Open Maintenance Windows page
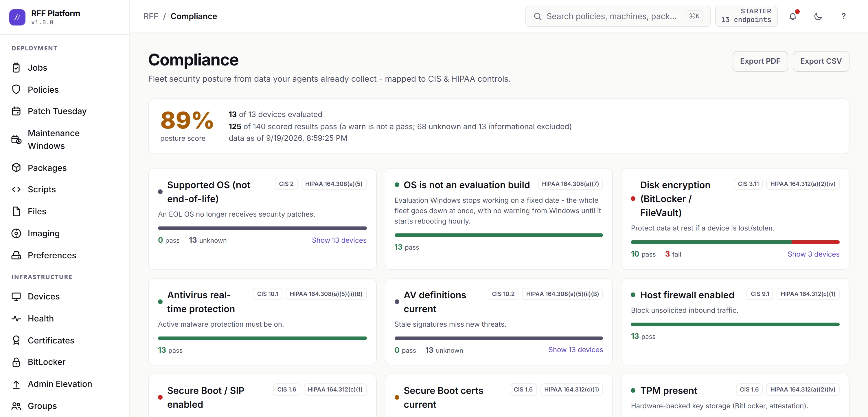 (x=64, y=139)
